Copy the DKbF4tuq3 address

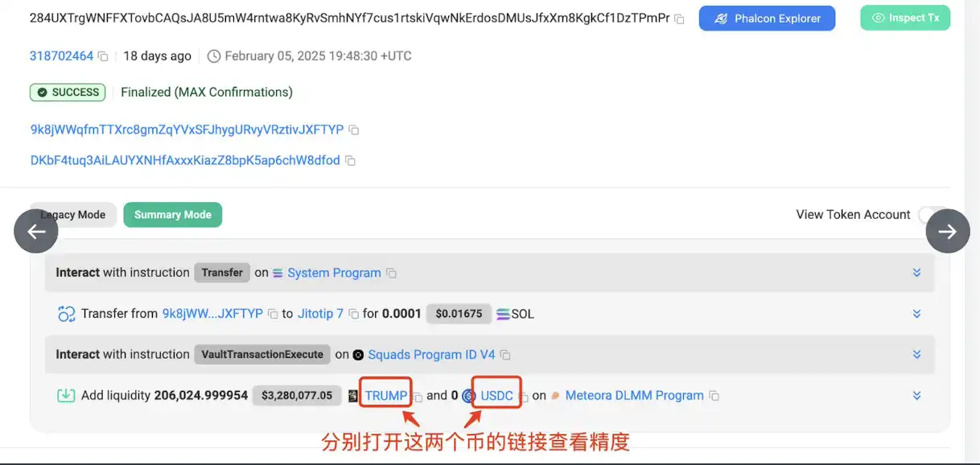point(350,161)
